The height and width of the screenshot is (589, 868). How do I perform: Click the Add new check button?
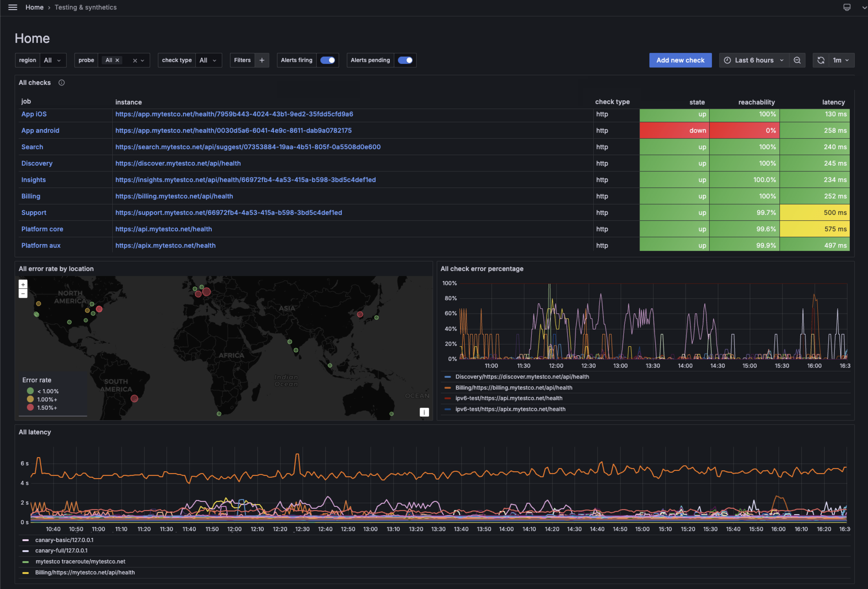point(680,60)
